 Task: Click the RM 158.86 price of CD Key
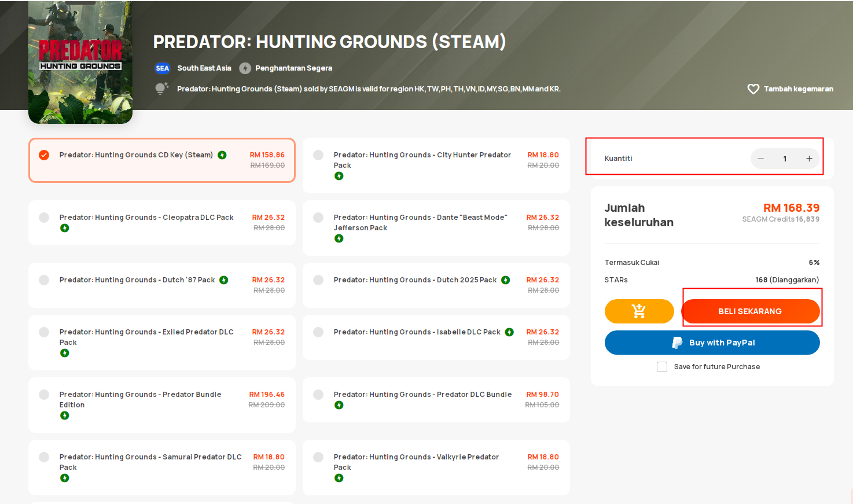click(267, 155)
